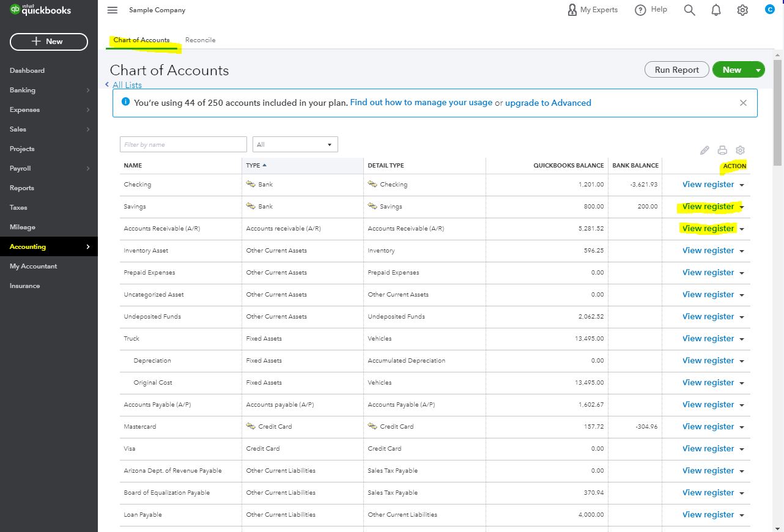
Task: Click the QuickBooks logo
Action: 40,10
